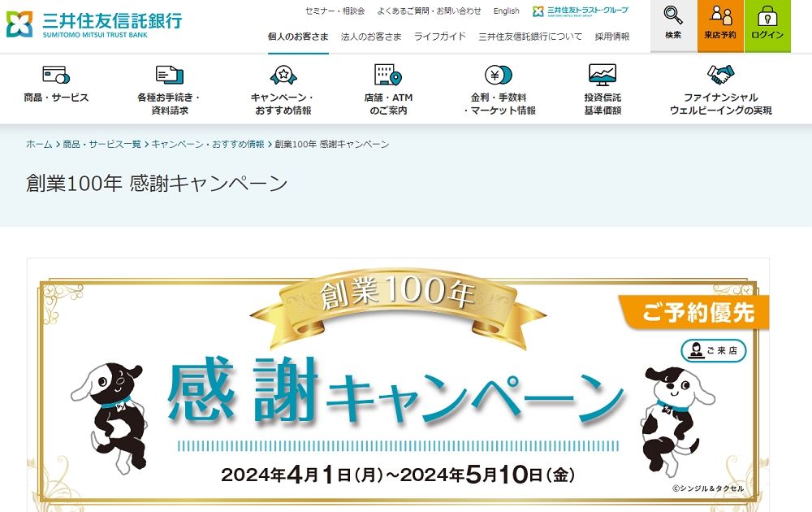Click the 感謝キャンペーン banner image
This screenshot has height=512, width=812.
[x=398, y=385]
